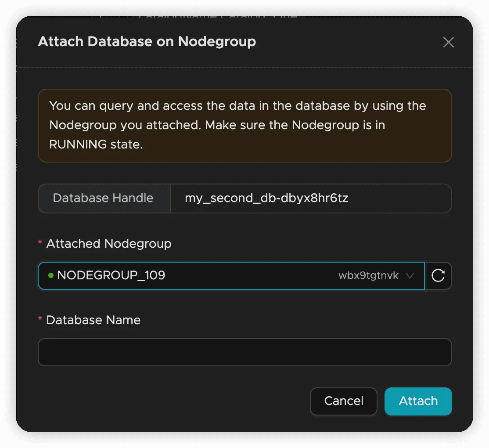Click the close icon in the dialog header
Screen dimensions: 489x448
[x=448, y=42]
